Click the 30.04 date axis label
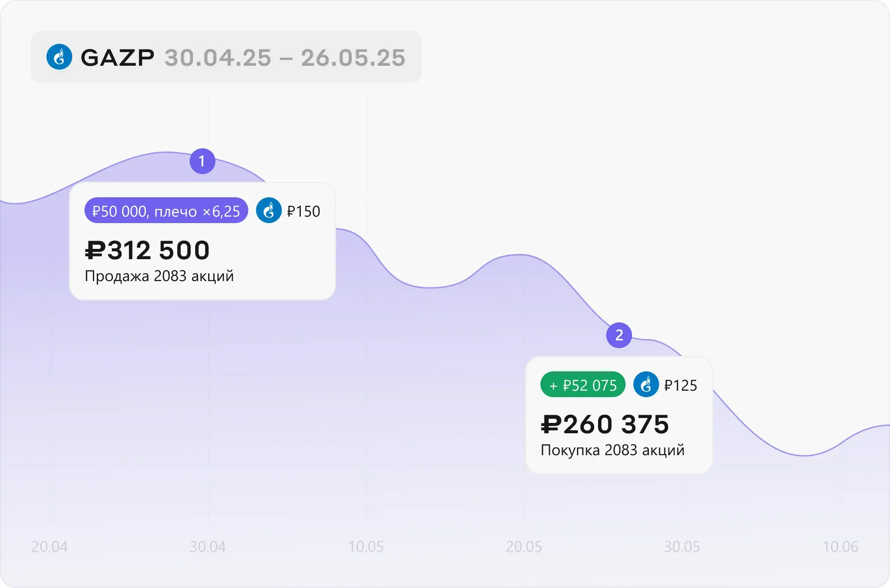The width and height of the screenshot is (890, 588). pyautogui.click(x=208, y=547)
